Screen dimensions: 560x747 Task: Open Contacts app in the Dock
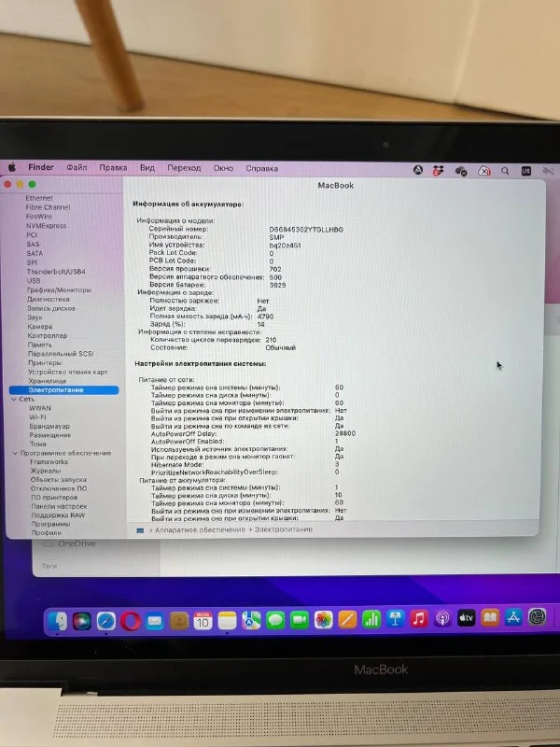tap(179, 621)
